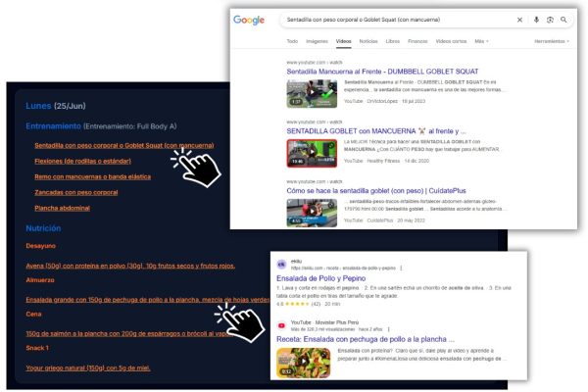This screenshot has width=588, height=392.
Task: Select the Videos search tab
Action: pos(344,41)
